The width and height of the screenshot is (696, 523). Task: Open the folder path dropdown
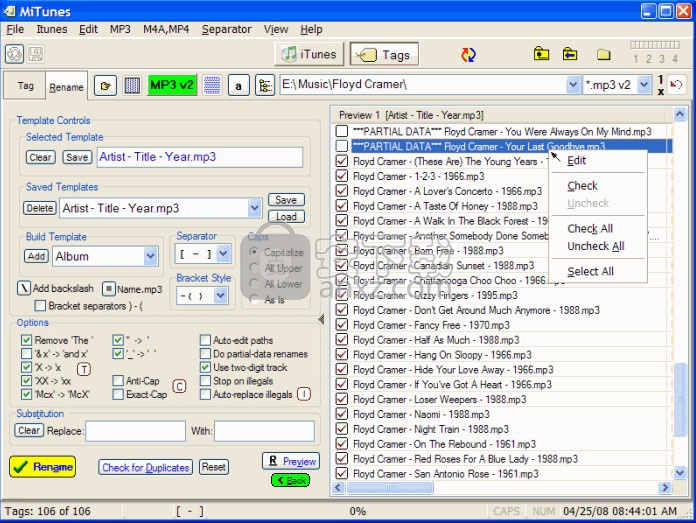(573, 84)
